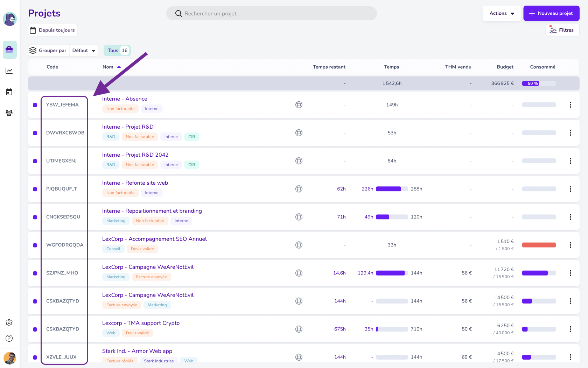
Task: Open the analytics chart icon in sidebar
Action: [x=9, y=71]
